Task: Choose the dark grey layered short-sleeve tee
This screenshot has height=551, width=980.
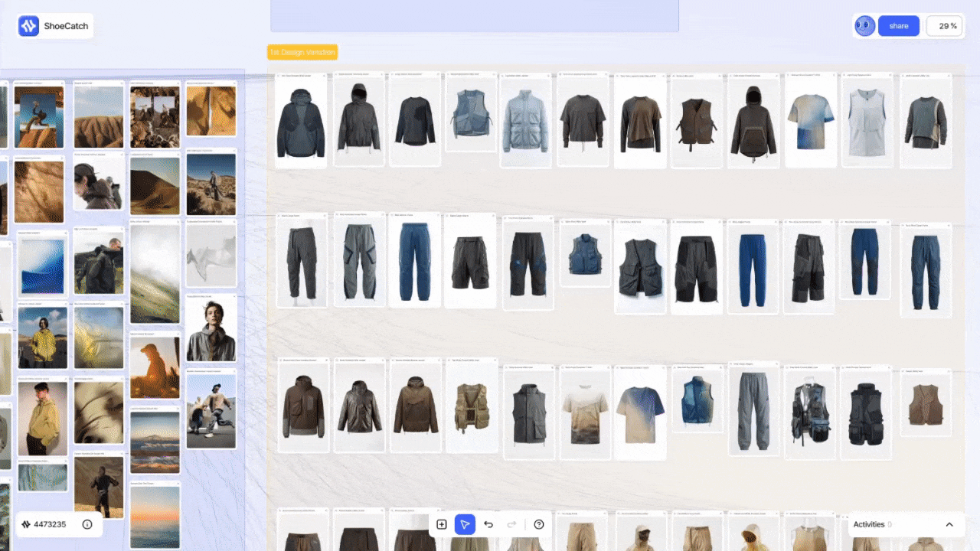Action: coord(583,120)
